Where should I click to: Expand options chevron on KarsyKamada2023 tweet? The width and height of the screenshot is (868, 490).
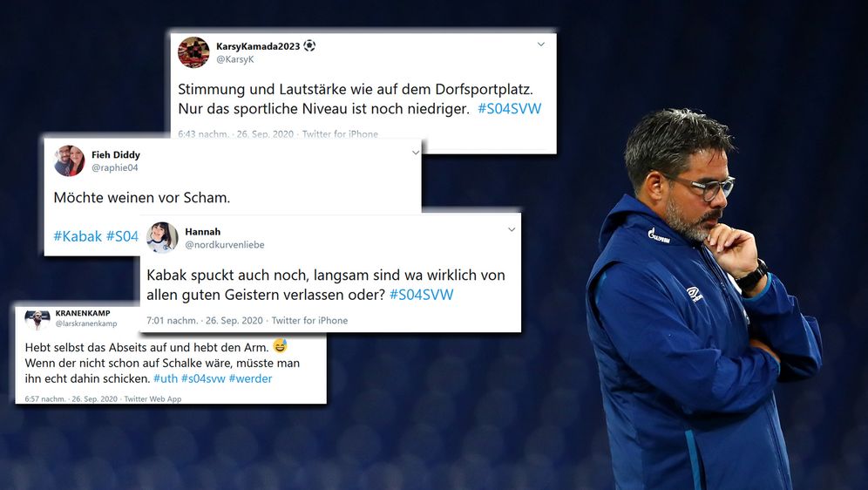point(541,44)
